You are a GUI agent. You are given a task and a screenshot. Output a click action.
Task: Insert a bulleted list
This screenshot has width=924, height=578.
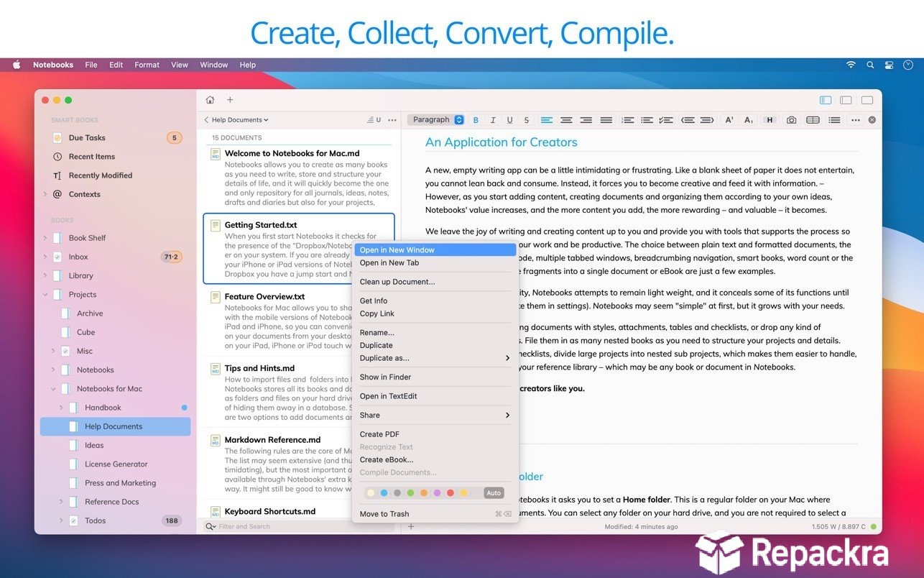(x=647, y=120)
